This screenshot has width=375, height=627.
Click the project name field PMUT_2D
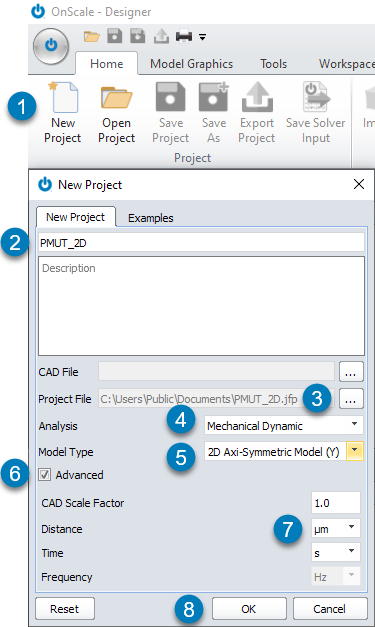(201, 243)
